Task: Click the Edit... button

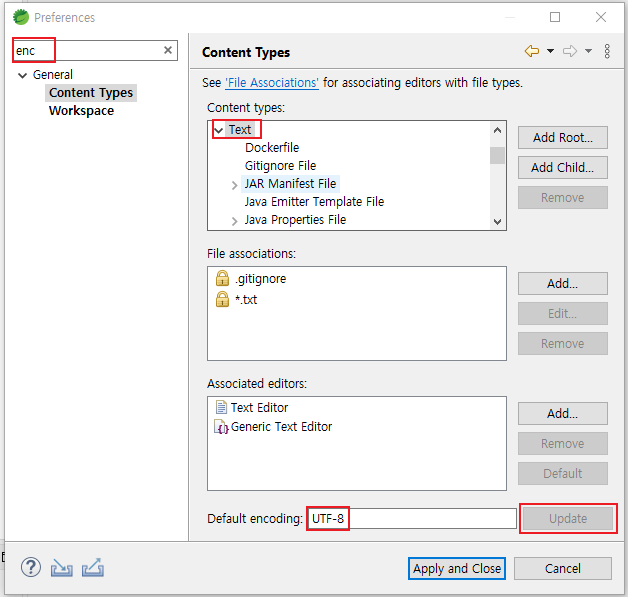Action: [563, 314]
